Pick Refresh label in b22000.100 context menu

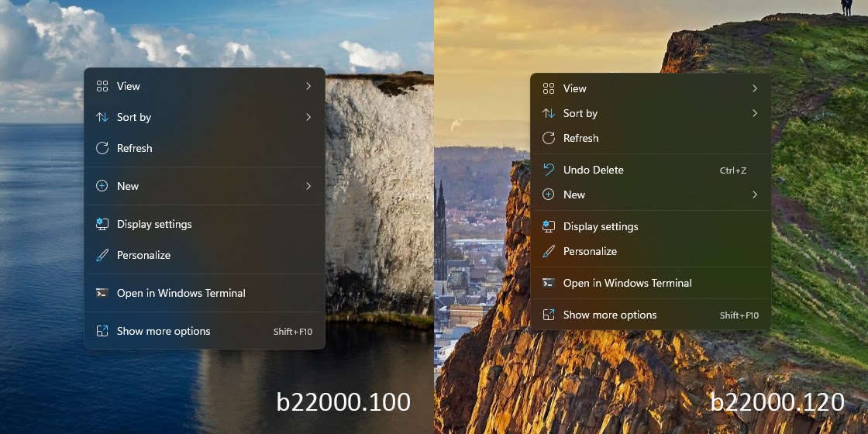[135, 148]
